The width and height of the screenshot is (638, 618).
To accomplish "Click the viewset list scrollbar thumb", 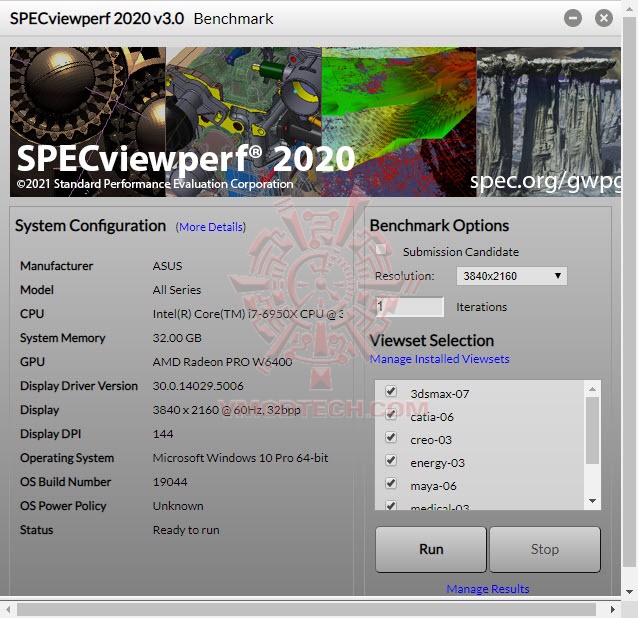I will point(592,430).
